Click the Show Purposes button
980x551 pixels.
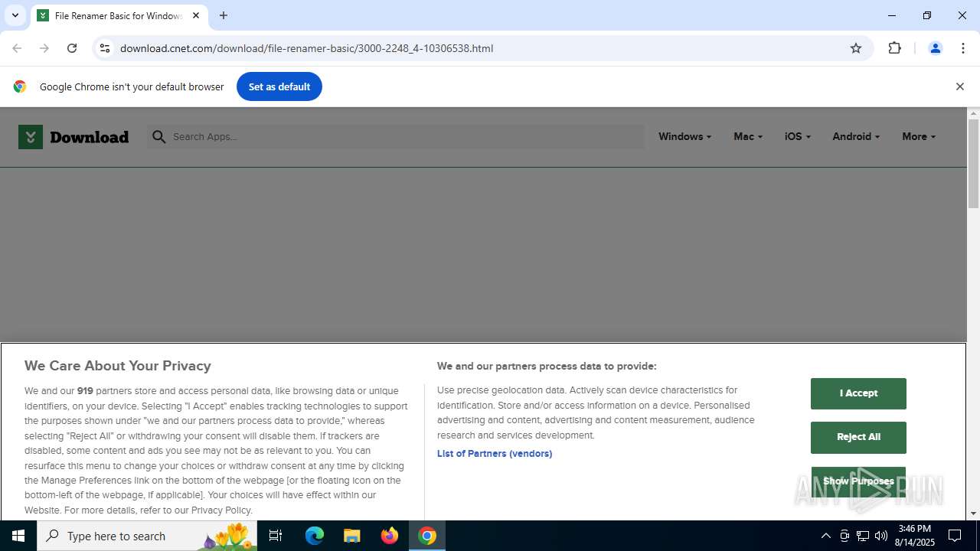(858, 481)
